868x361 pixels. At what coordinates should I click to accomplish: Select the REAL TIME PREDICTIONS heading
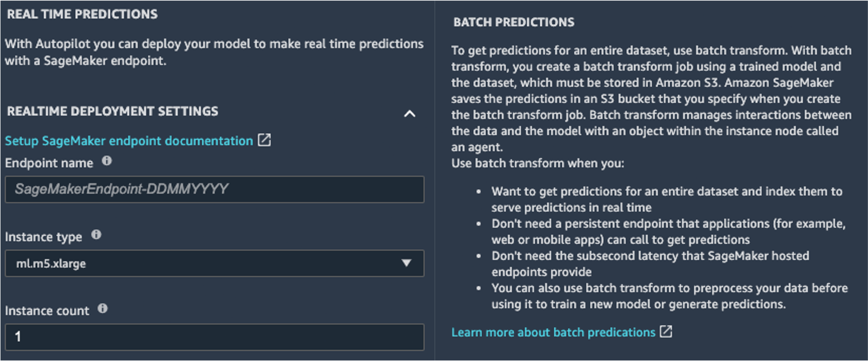[x=82, y=14]
